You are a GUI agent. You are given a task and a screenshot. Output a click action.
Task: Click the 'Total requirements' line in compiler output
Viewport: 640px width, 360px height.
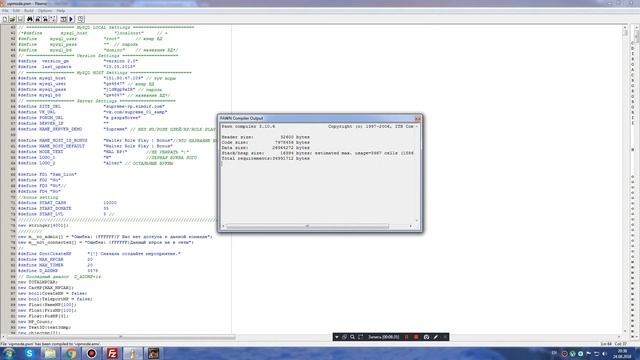265,158
